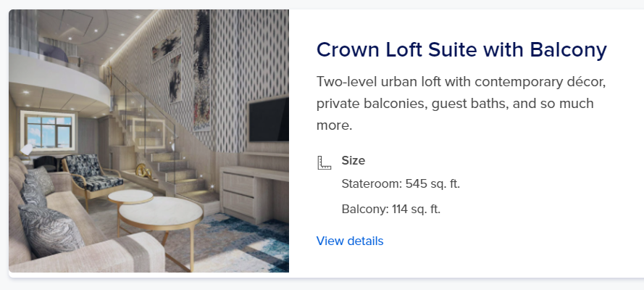Click the small round side table in photo
Image resolution: width=644 pixels, height=290 pixels.
[x=130, y=197]
